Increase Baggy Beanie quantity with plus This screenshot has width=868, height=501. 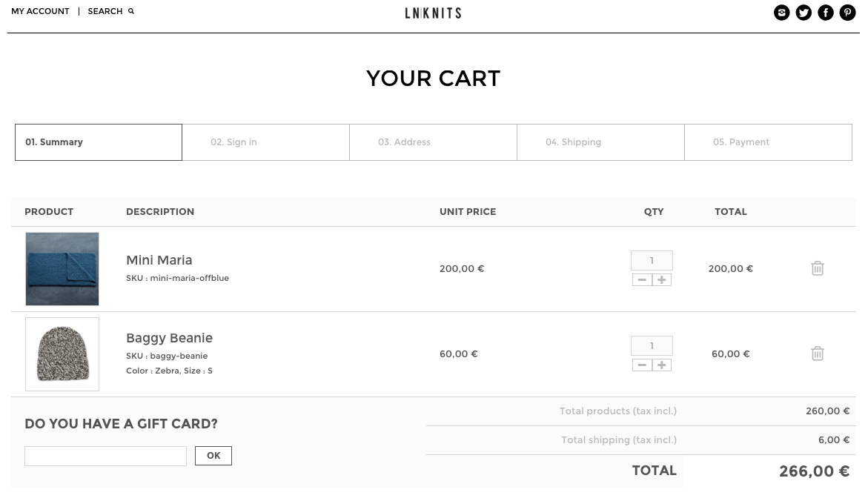662,365
